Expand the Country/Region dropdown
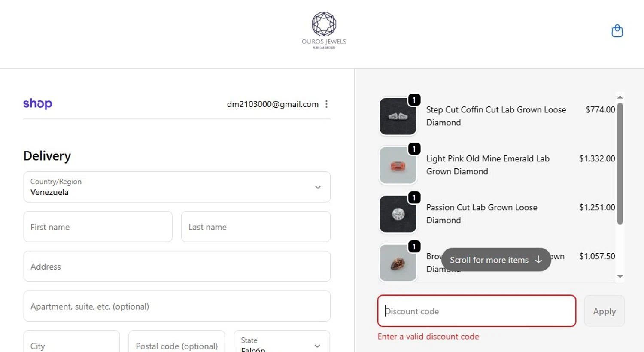The width and height of the screenshot is (644, 352). click(x=177, y=187)
